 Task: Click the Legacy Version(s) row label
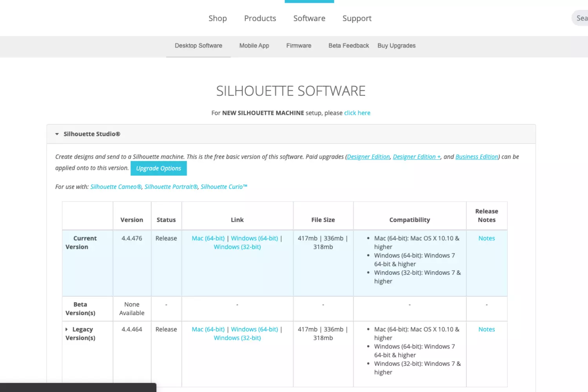pos(80,334)
